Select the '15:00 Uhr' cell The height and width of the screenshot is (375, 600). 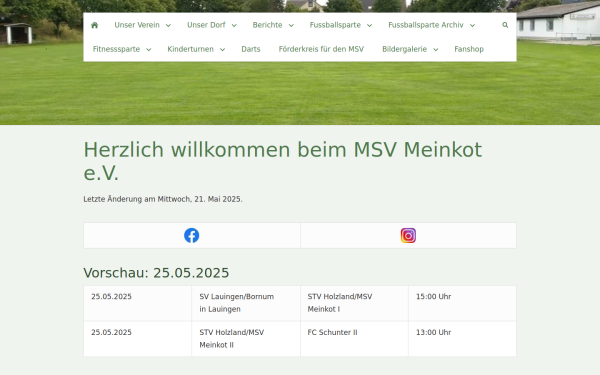[x=462, y=303]
